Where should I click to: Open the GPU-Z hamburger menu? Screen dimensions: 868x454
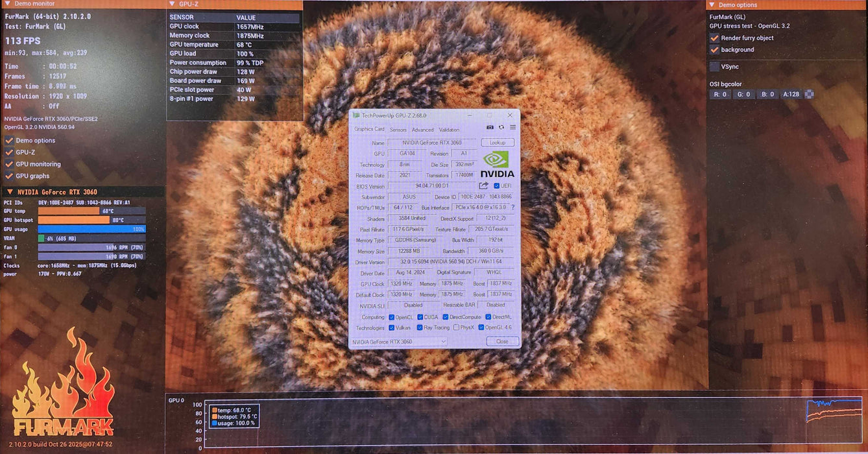[x=512, y=127]
